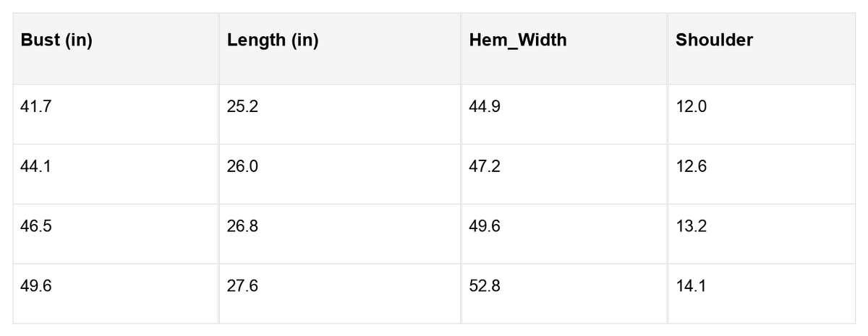
Task: Select shoulder value 12.0
Action: [x=691, y=107]
